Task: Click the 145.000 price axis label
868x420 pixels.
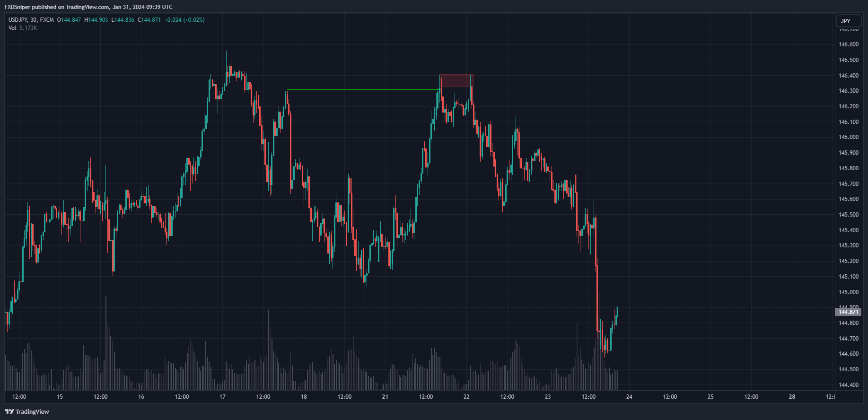Action: [848, 292]
